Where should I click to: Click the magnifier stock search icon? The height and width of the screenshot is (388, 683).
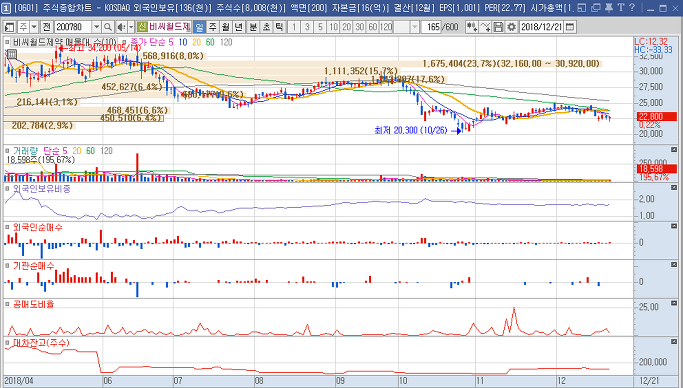pos(108,27)
